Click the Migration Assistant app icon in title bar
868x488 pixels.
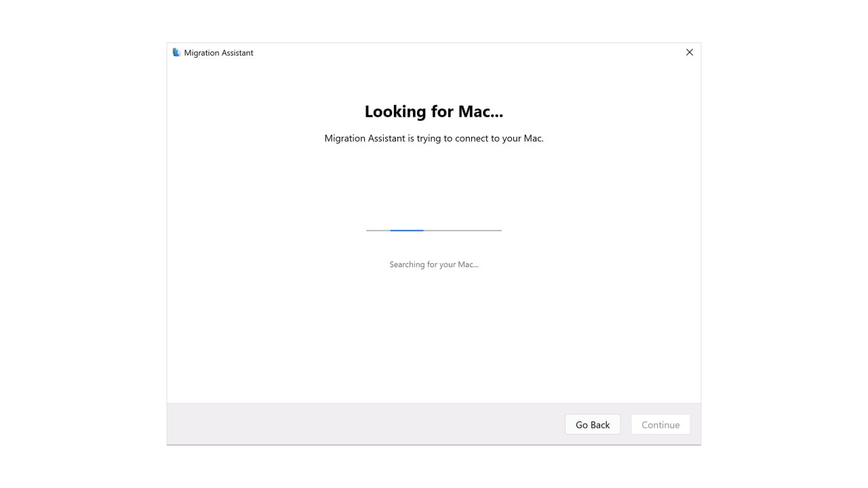click(x=176, y=53)
